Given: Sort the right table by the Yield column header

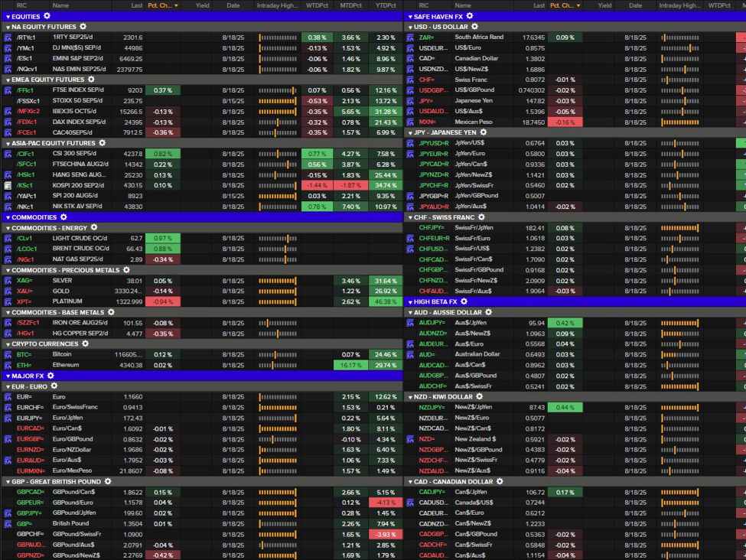Looking at the screenshot, I should click(604, 5).
